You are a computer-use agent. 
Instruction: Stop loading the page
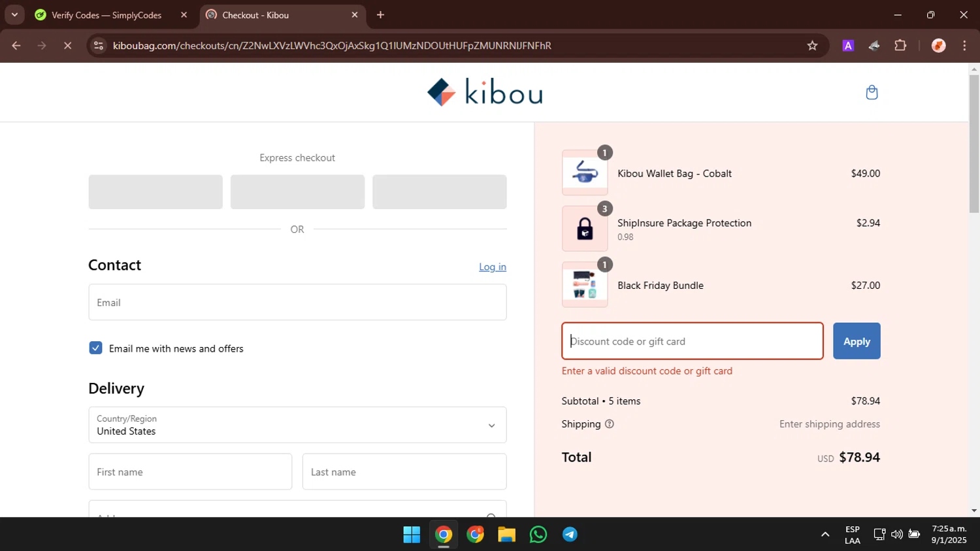[x=67, y=46]
